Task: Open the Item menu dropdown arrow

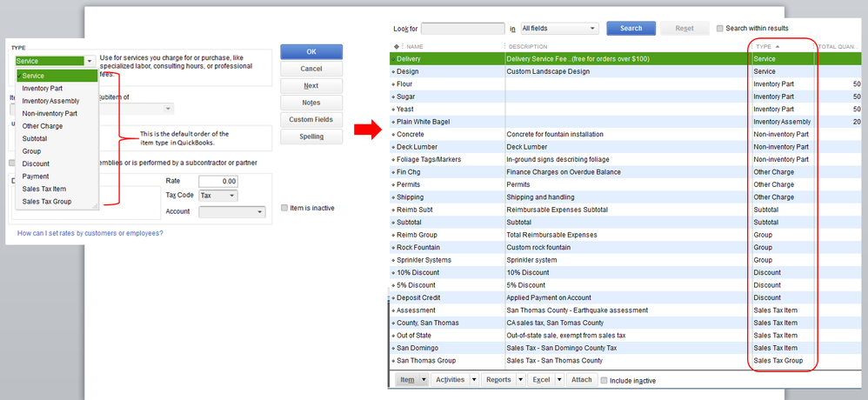Action: tap(424, 380)
